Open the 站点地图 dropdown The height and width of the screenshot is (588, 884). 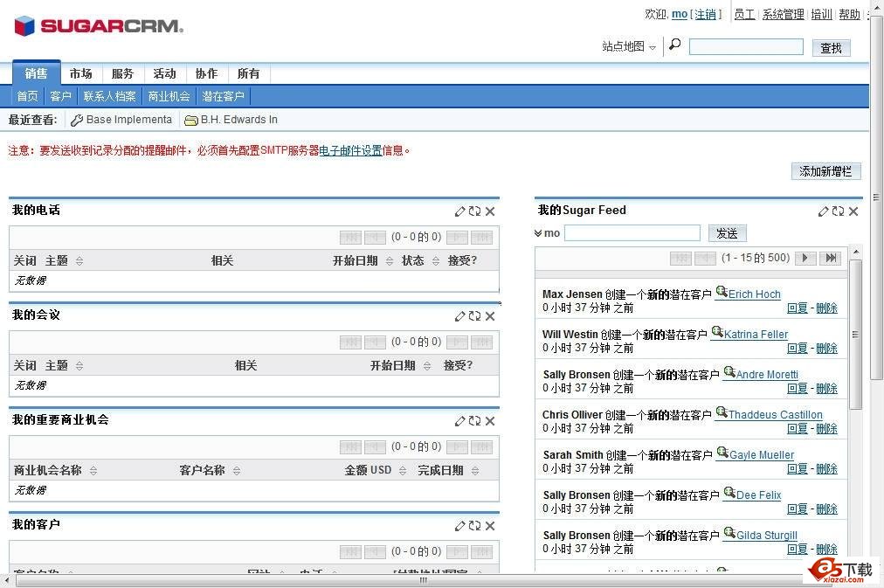629,47
